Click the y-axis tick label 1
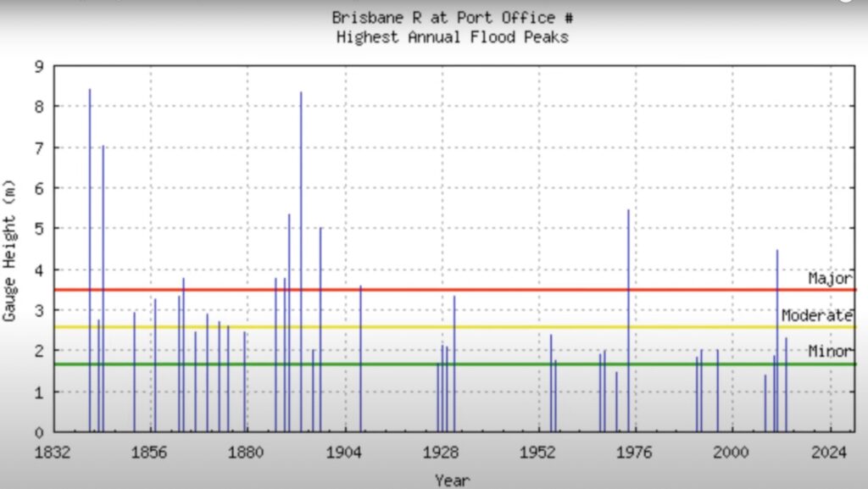The height and width of the screenshot is (489, 868). [39, 392]
